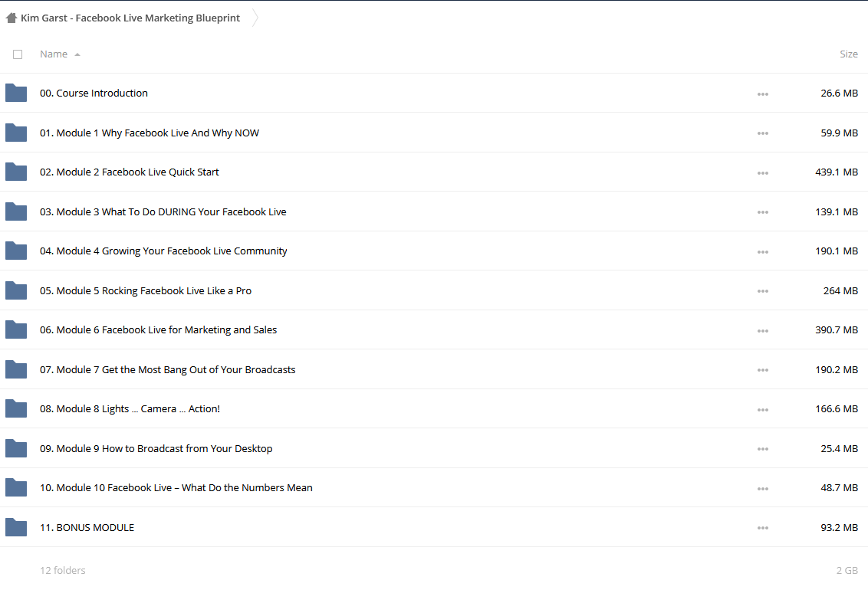Click the 439.1 MB size value
The image size is (868, 590).
[837, 172]
